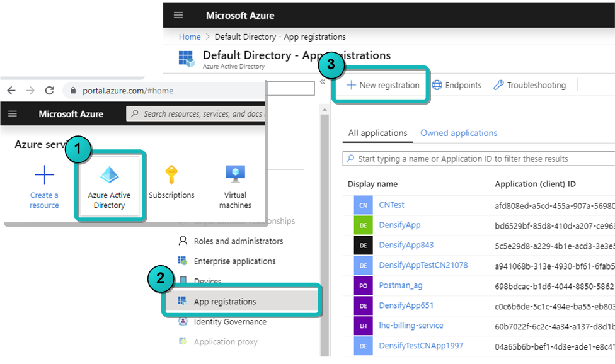Open the Postman_ag application link
Viewport: 615px width, 364px height.
[401, 285]
